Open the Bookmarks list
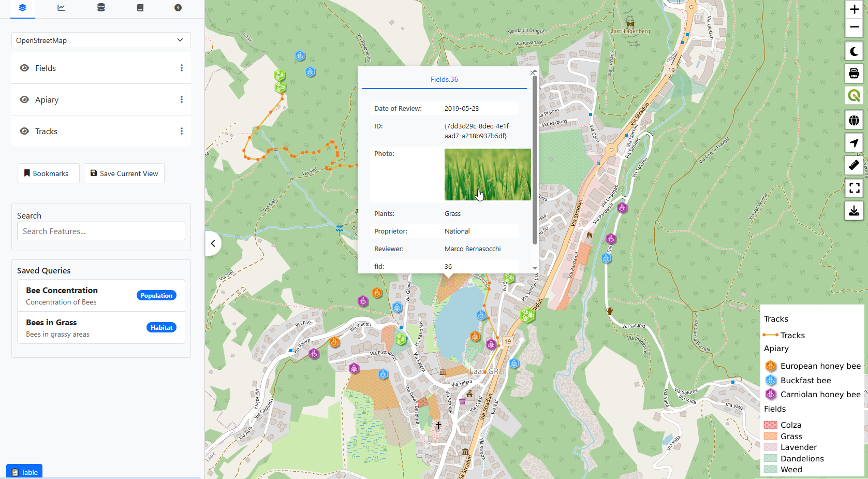The width and height of the screenshot is (868, 479). coord(49,173)
